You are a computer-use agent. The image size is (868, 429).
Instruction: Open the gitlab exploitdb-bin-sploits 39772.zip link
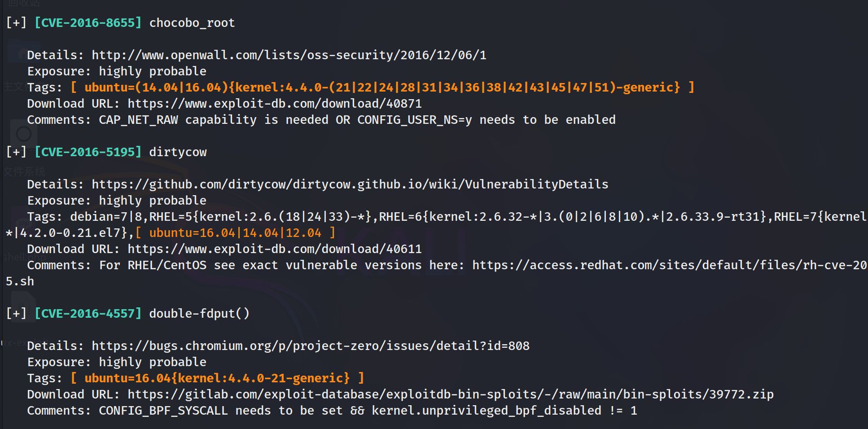pos(451,394)
